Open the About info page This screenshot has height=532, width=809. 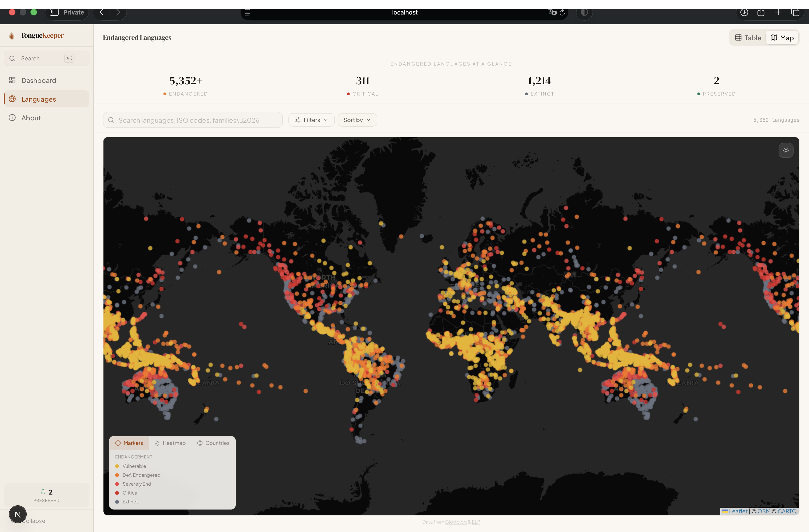[31, 118]
